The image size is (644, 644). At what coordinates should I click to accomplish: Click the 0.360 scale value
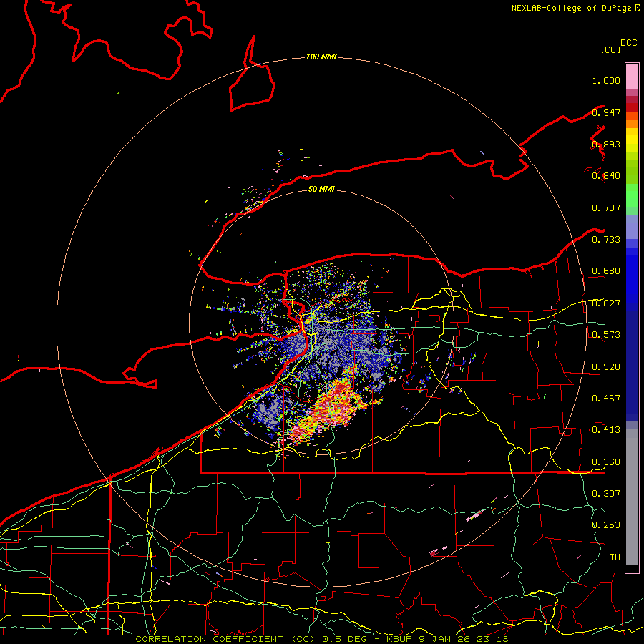point(606,462)
